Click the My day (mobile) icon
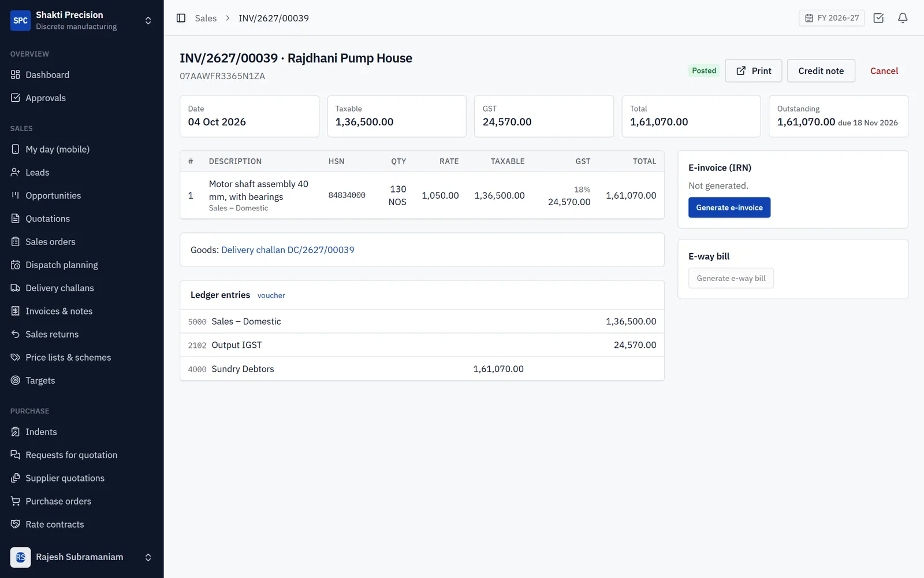 (16, 149)
